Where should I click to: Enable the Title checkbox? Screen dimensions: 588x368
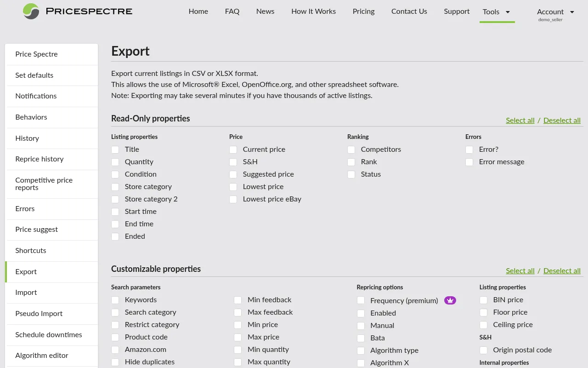[115, 149]
